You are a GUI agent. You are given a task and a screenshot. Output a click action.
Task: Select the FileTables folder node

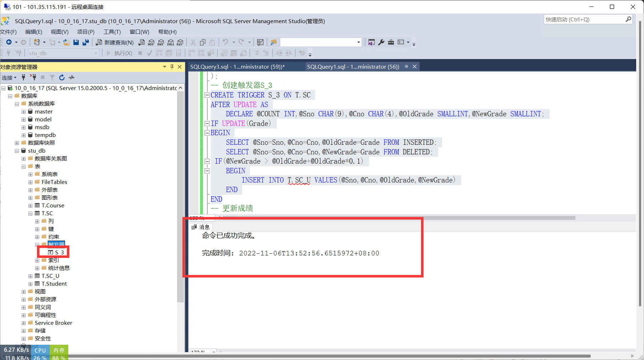[x=54, y=182]
